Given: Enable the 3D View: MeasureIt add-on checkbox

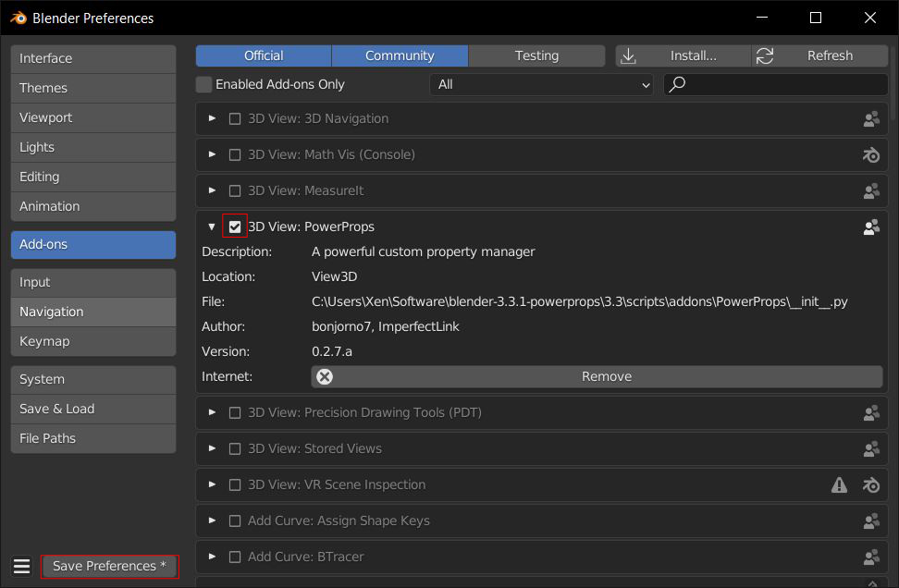Looking at the screenshot, I should click(235, 190).
